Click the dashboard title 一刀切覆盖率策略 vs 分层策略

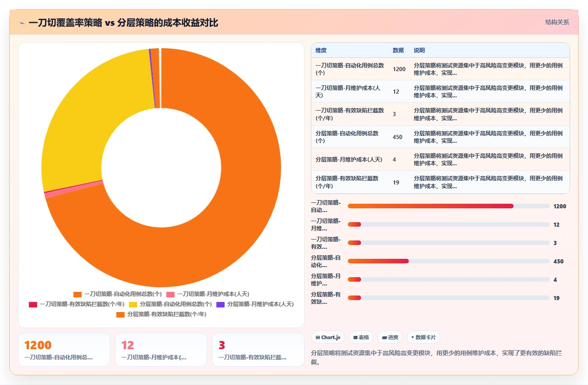pyautogui.click(x=123, y=22)
